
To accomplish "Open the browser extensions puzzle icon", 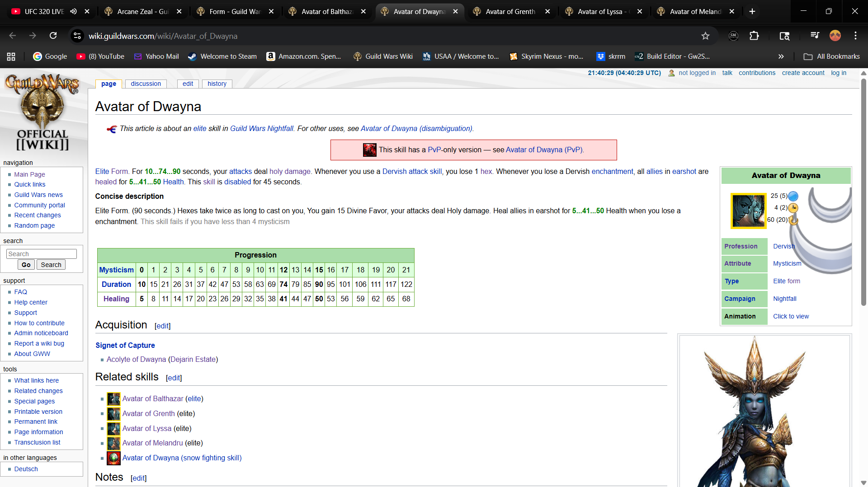I will tap(754, 36).
